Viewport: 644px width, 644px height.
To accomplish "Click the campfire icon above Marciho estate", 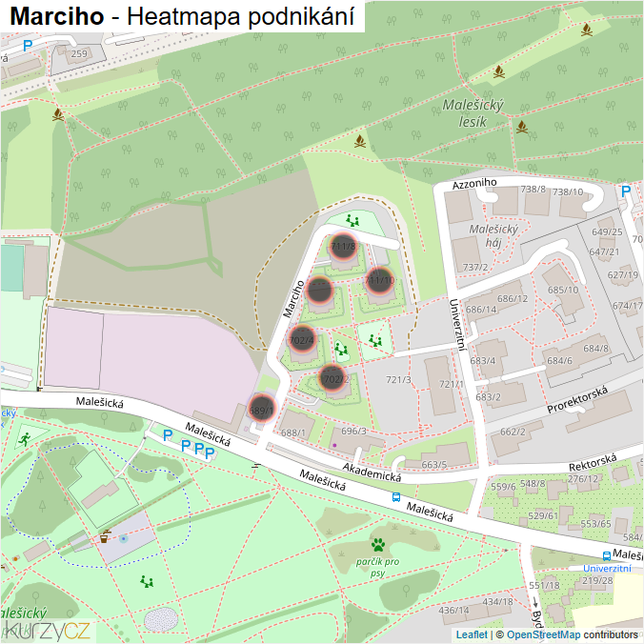I will coord(360,141).
